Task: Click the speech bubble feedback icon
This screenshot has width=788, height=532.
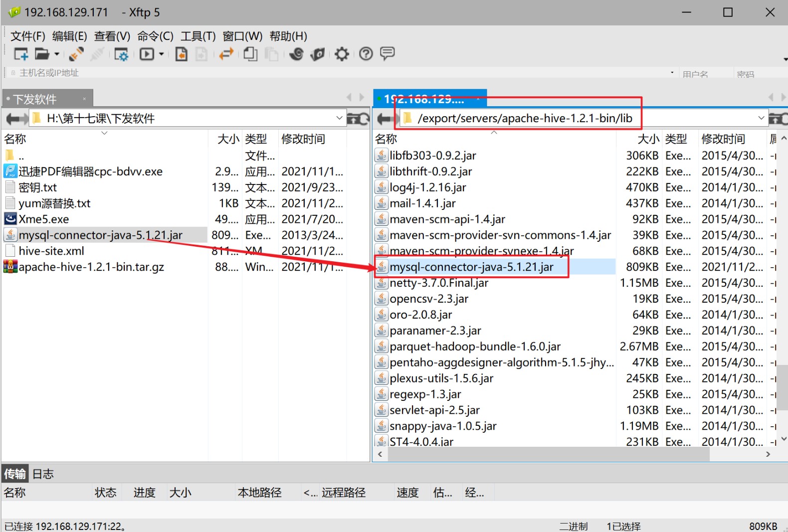Action: tap(388, 53)
